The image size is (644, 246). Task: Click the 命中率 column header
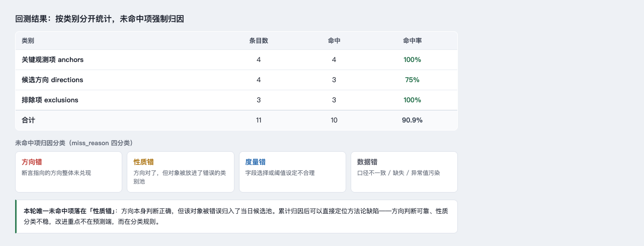pyautogui.click(x=412, y=40)
